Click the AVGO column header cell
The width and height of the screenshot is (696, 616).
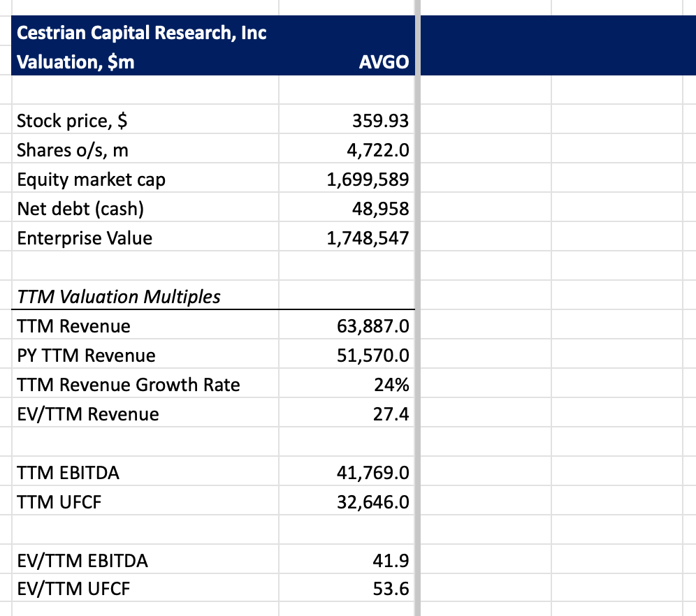pyautogui.click(x=384, y=63)
